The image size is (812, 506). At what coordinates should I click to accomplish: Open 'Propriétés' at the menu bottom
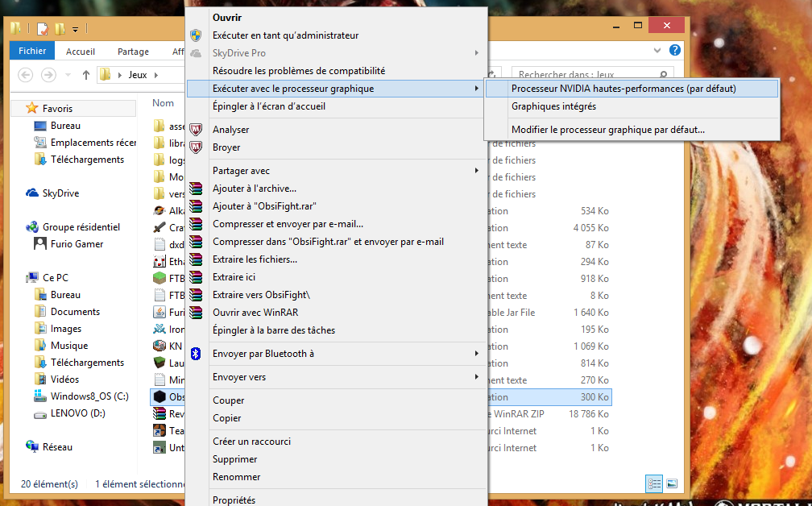coord(337,500)
